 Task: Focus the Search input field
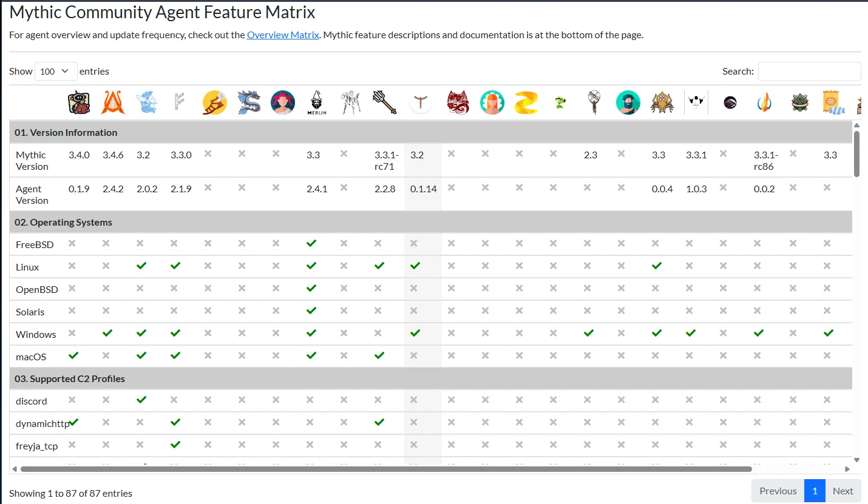[x=809, y=71]
